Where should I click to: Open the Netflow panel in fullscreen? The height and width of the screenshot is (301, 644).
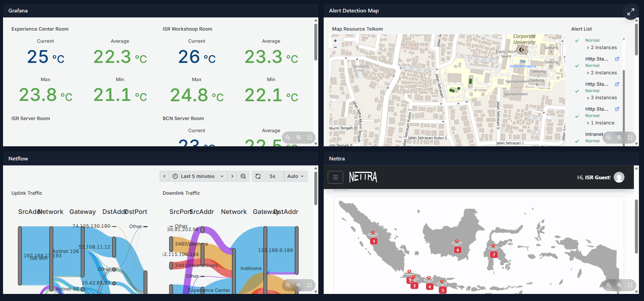click(310, 285)
